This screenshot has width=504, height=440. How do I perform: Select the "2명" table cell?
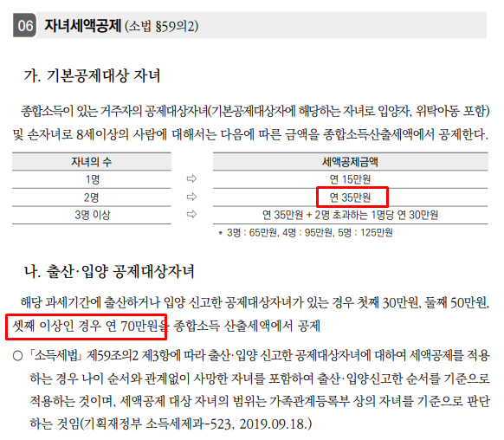pyautogui.click(x=92, y=197)
